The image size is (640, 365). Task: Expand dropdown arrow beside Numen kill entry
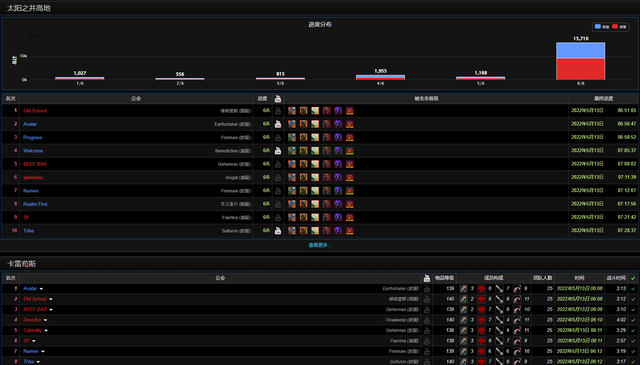pyautogui.click(x=43, y=351)
